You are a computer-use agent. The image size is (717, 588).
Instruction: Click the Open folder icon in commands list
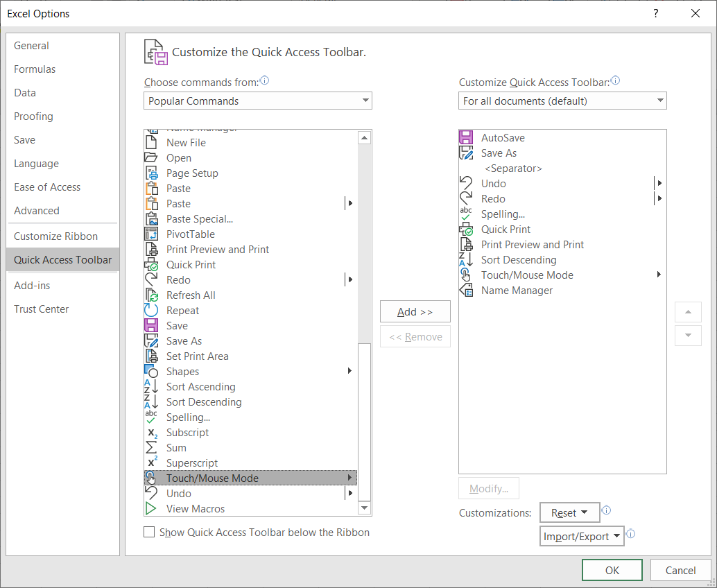point(151,157)
